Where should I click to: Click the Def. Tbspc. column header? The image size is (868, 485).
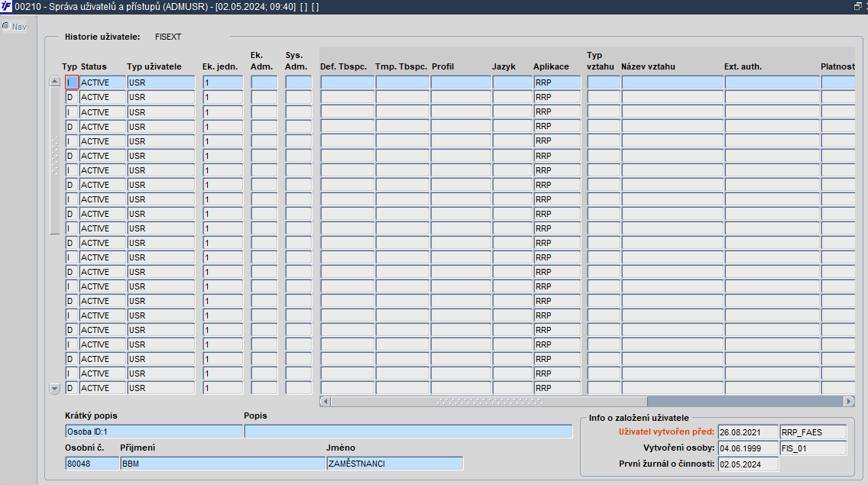(343, 66)
